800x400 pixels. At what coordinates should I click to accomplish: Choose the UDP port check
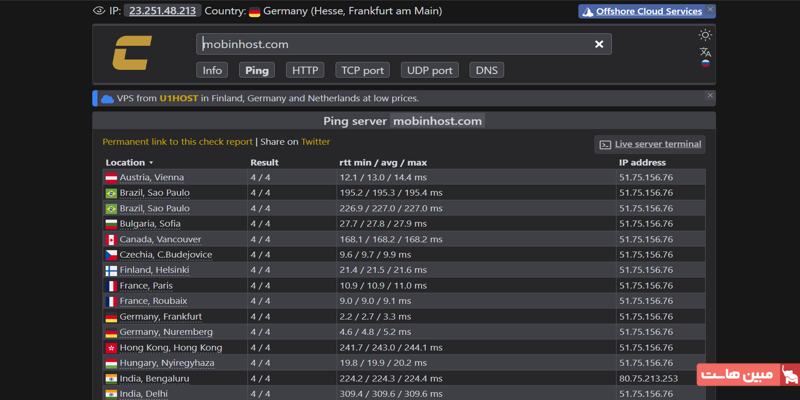click(x=429, y=70)
